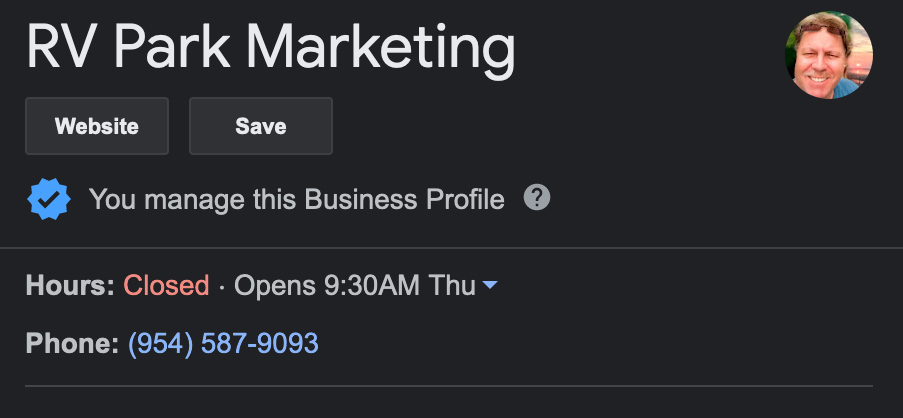Show full schedule via 'Opens 9:30AM Thu'
Screen dimensions: 903x418
pyautogui.click(x=355, y=286)
